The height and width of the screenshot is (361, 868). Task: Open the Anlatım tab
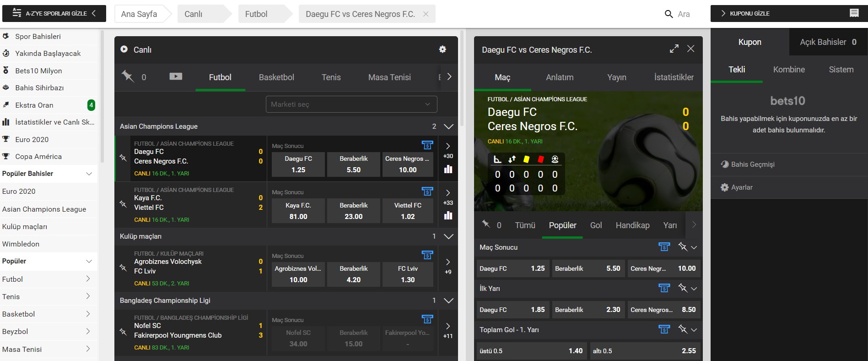[x=560, y=77]
